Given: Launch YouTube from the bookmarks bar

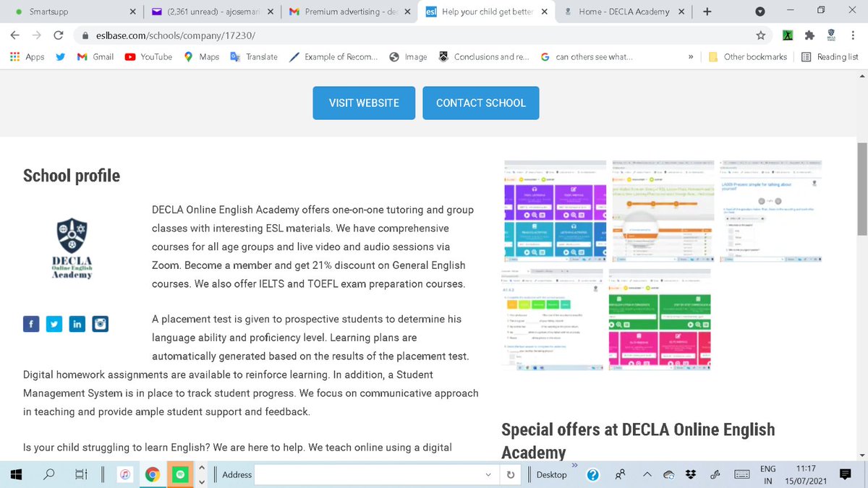Looking at the screenshot, I should [x=148, y=56].
